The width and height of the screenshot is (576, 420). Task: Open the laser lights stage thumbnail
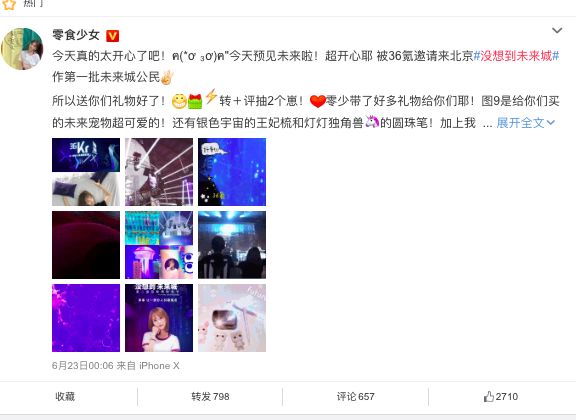[159, 172]
